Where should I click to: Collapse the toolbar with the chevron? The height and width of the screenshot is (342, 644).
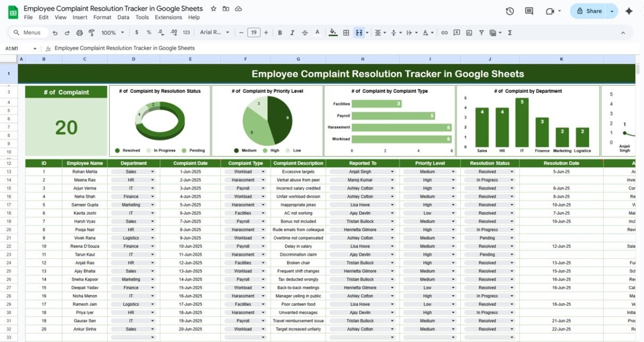(x=623, y=32)
